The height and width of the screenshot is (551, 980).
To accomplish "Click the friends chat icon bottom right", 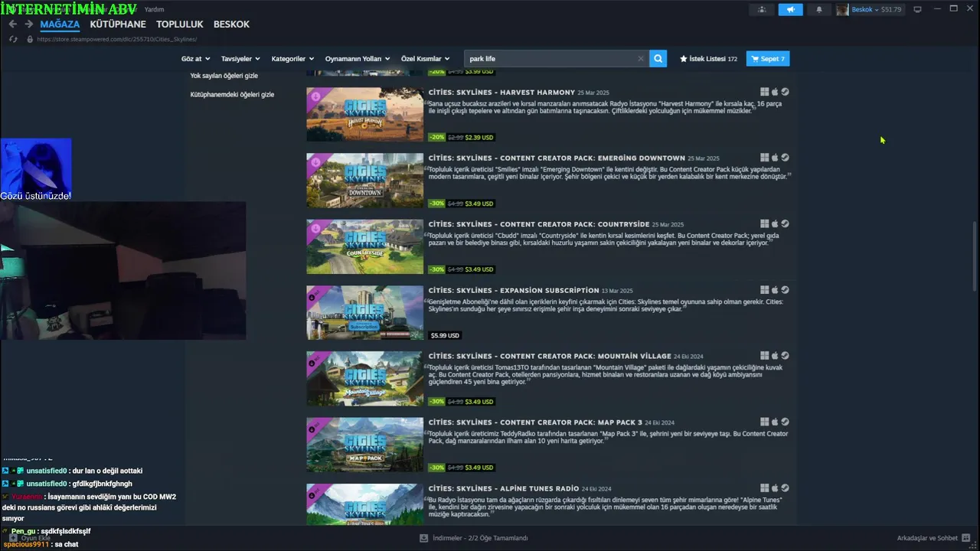I will coord(966,538).
